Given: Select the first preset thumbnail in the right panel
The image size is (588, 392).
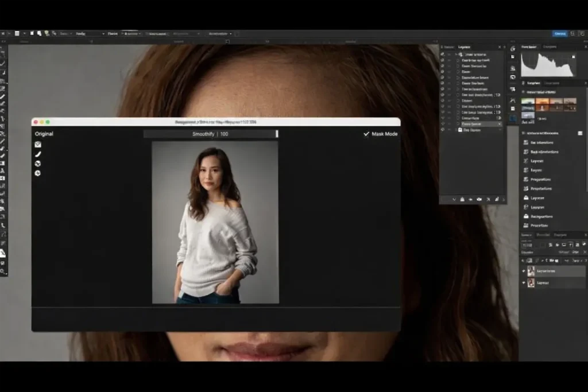Looking at the screenshot, I should 528,103.
